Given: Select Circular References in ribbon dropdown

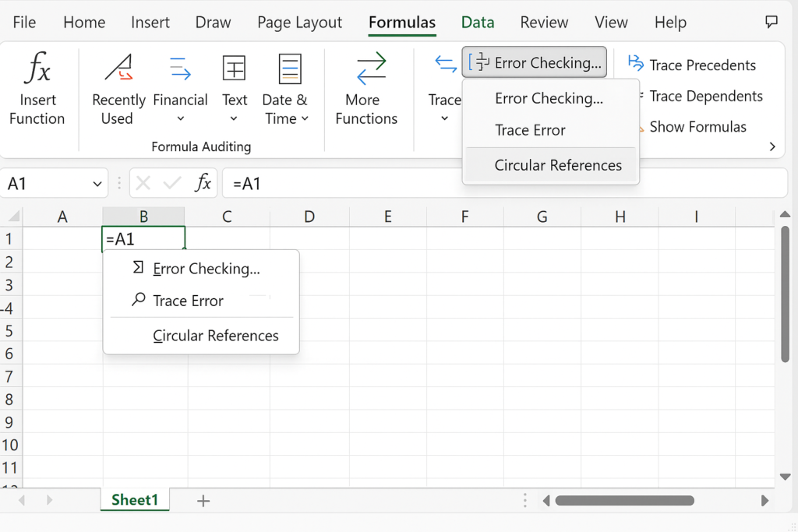Looking at the screenshot, I should click(558, 165).
